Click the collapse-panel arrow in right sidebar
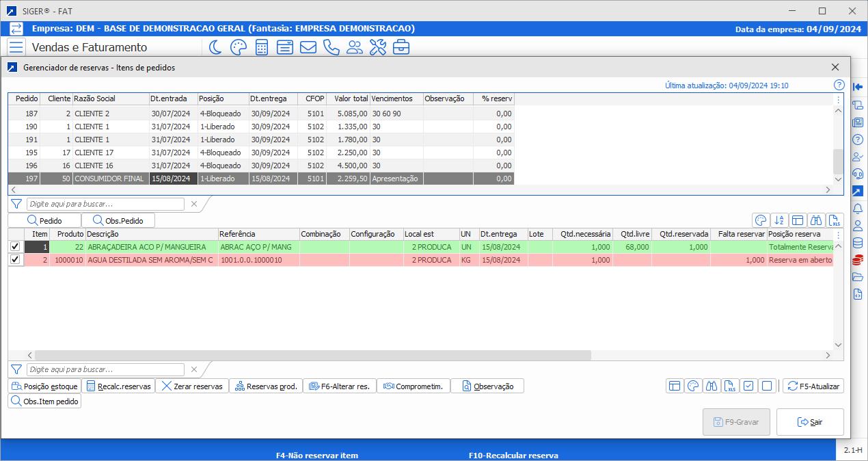Viewport: 868px width, 461px height. [x=858, y=87]
